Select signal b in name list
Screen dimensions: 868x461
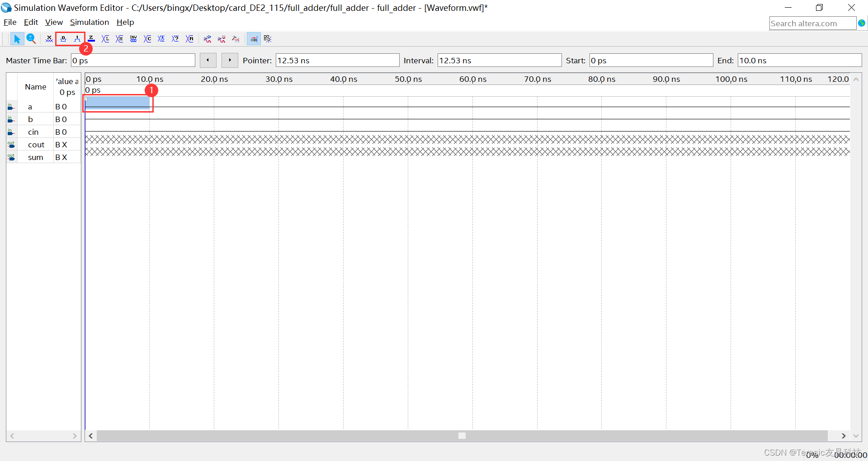(30, 119)
